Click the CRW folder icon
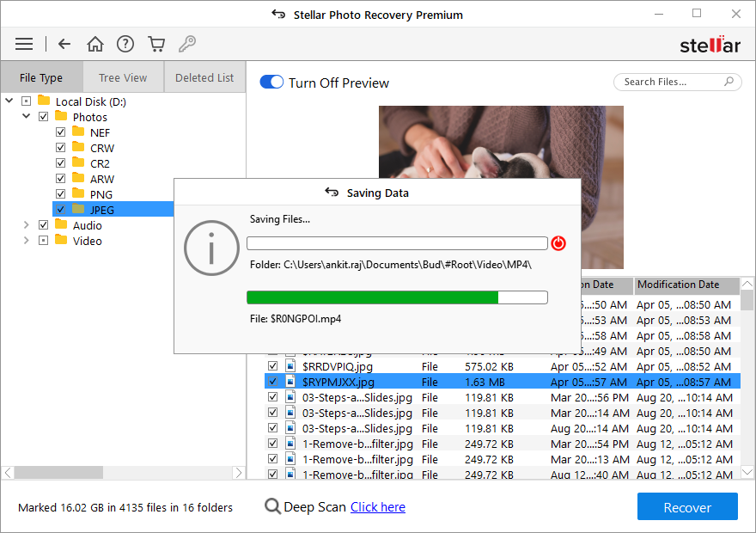This screenshot has height=533, width=756. (x=78, y=147)
